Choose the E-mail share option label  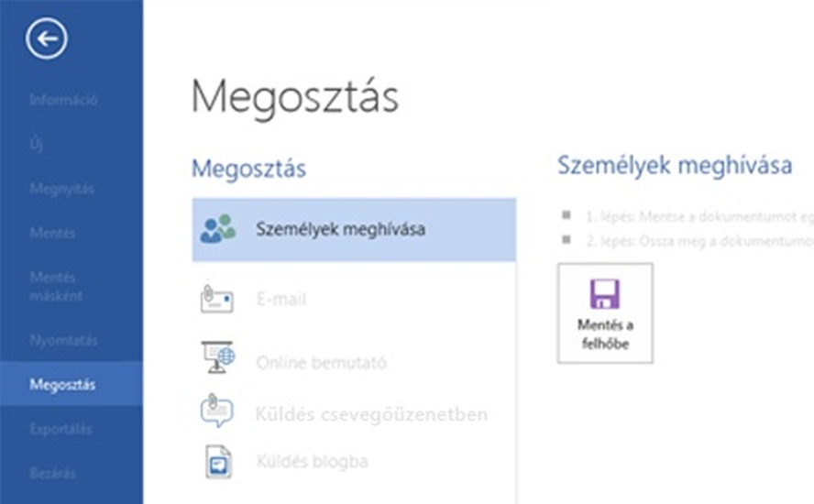click(280, 300)
